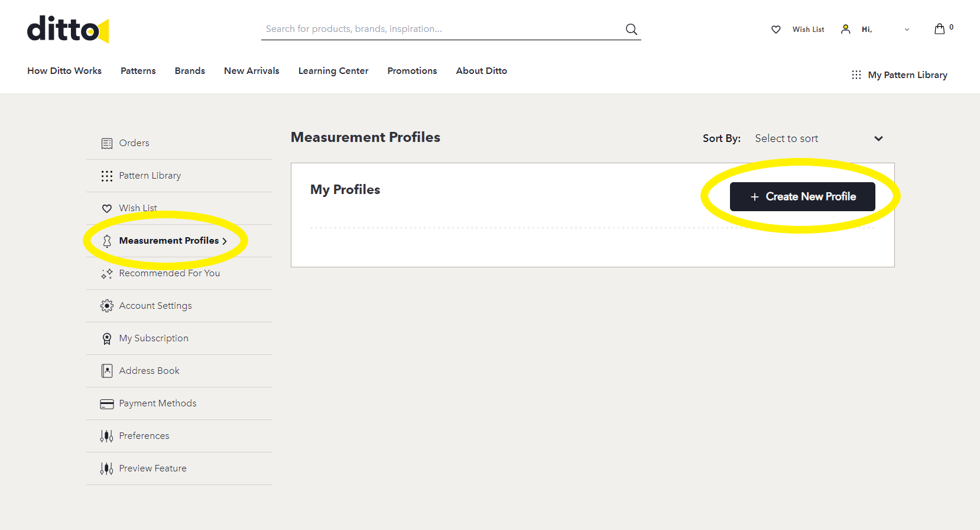The image size is (980, 530).
Task: Click the Measurement Profiles chevron arrow
Action: coord(225,241)
